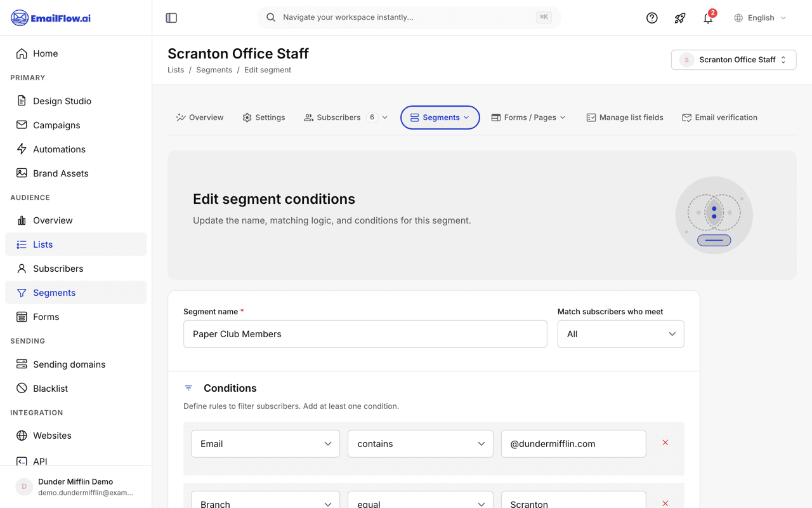This screenshot has height=508, width=812.
Task: Click the @dundermifflin.com value field
Action: pos(573,444)
